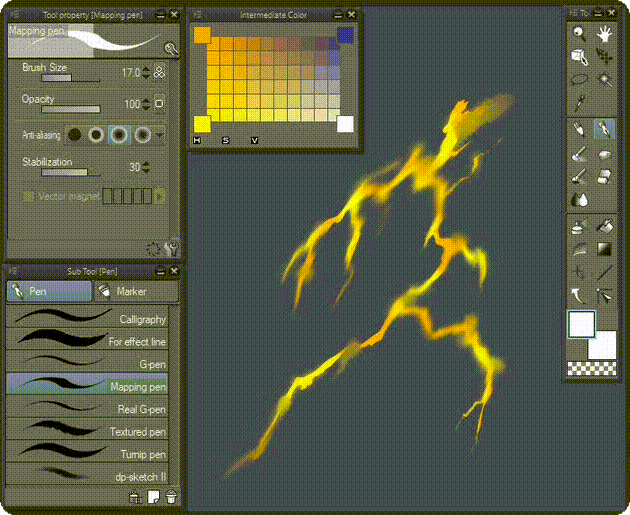Select the Auto select magic wand tool

(x=604, y=80)
